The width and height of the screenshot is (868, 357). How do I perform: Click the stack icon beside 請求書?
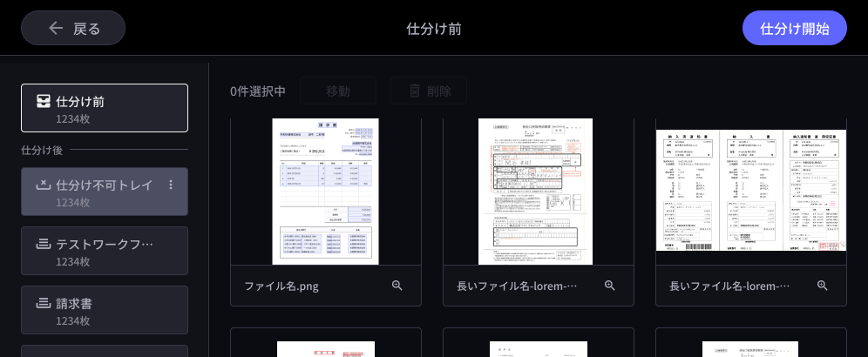pos(43,303)
